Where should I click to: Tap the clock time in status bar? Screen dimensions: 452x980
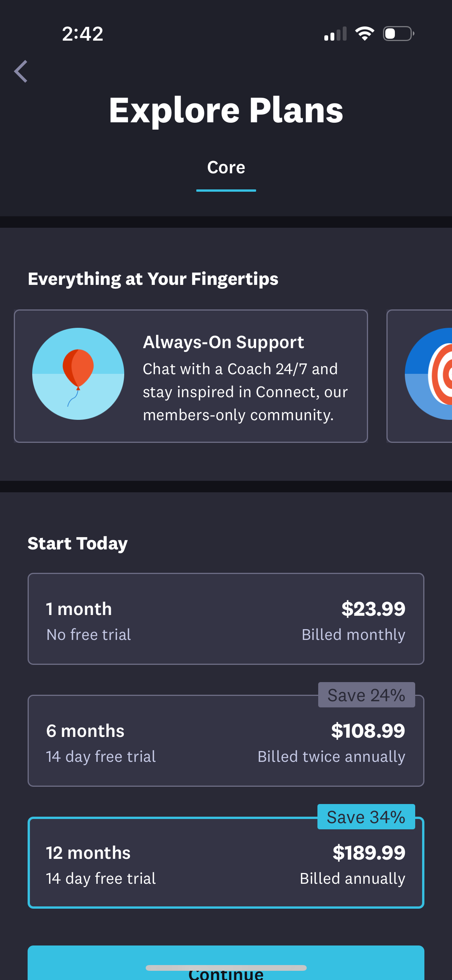(82, 34)
